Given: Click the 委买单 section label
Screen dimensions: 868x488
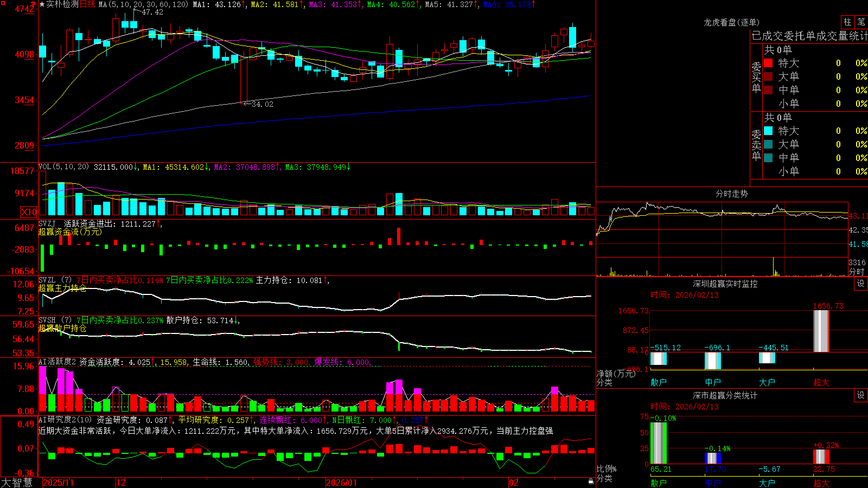Looking at the screenshot, I should point(756,77).
